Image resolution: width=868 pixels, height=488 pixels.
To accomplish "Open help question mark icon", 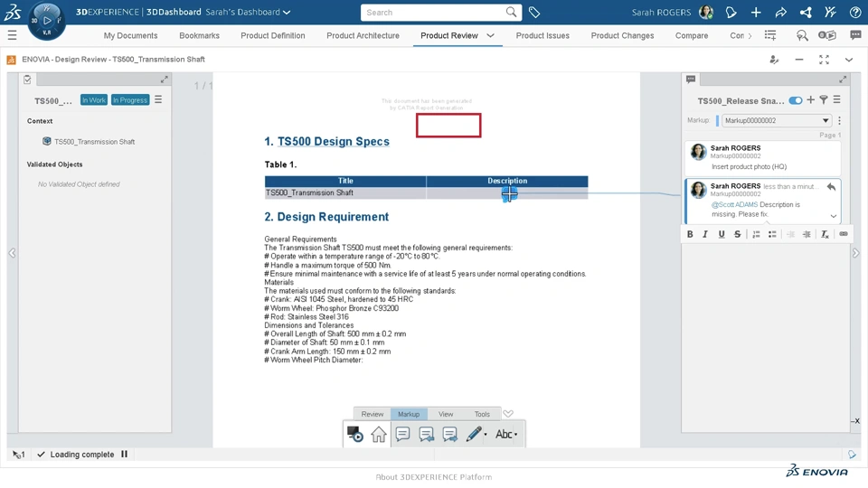I will (855, 12).
